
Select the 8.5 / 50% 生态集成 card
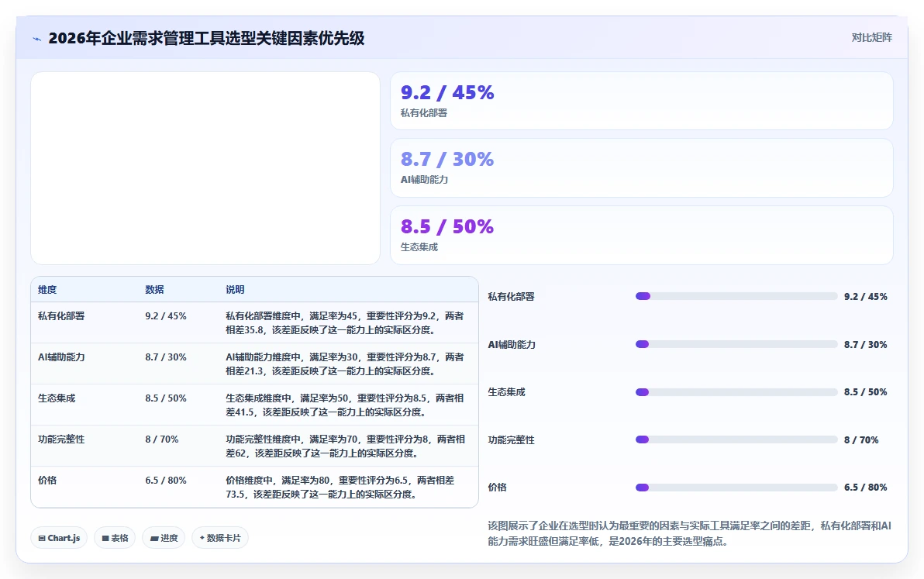[641, 235]
